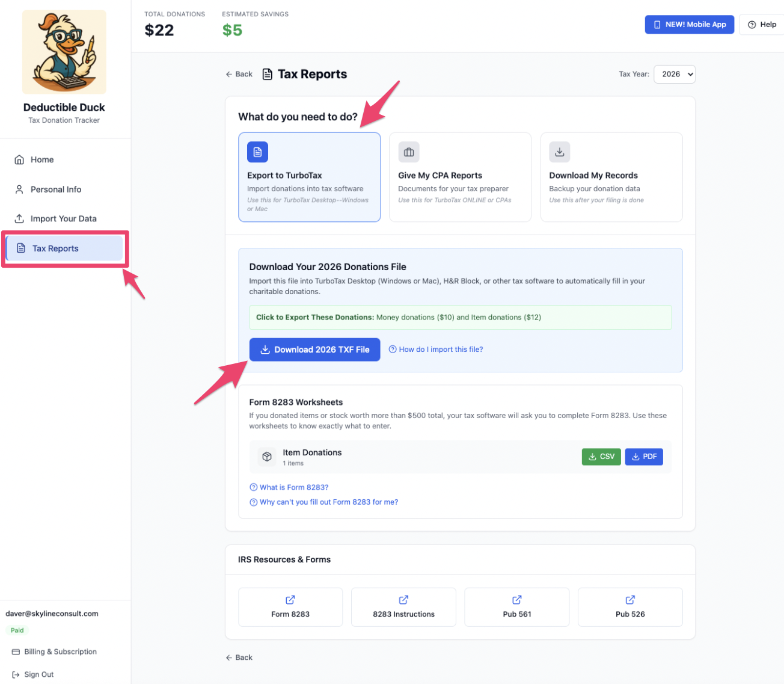Click Download 2026 TXF File button

(x=314, y=350)
